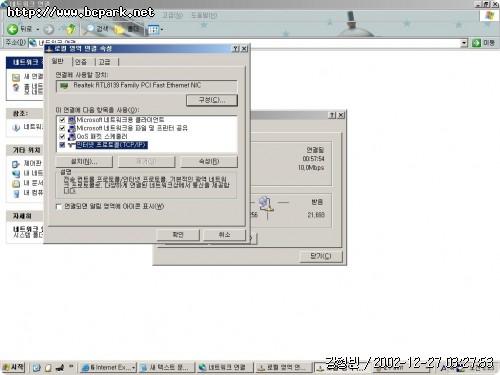Image resolution: width=500 pixels, height=375 pixels.
Task: Click help ? button on status window
Action: 332,115
